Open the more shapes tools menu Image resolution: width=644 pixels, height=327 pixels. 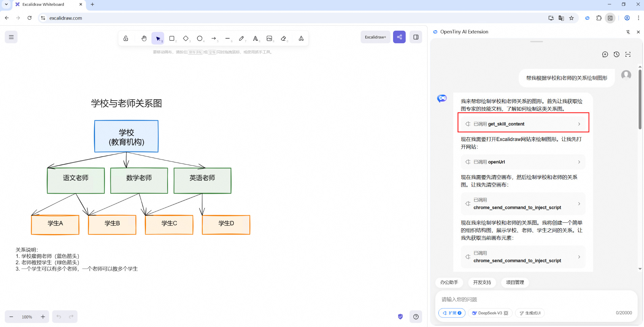pos(301,38)
